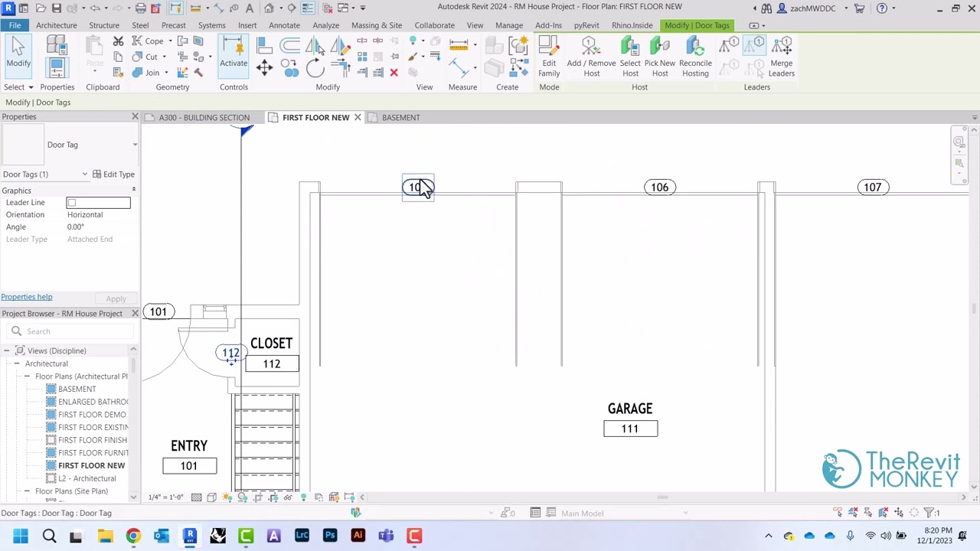Click the Merge Leaders tool
The image size is (980, 551).
[x=781, y=57]
